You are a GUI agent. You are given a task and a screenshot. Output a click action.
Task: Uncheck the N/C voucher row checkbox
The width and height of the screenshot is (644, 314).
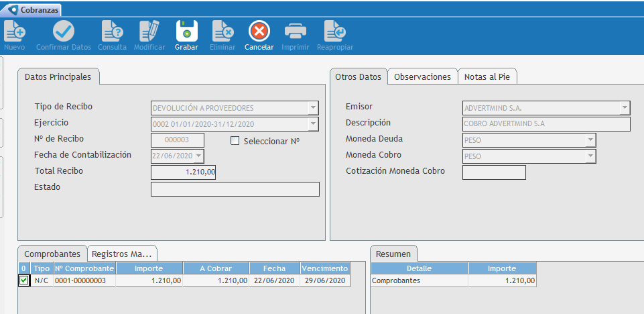click(x=24, y=280)
